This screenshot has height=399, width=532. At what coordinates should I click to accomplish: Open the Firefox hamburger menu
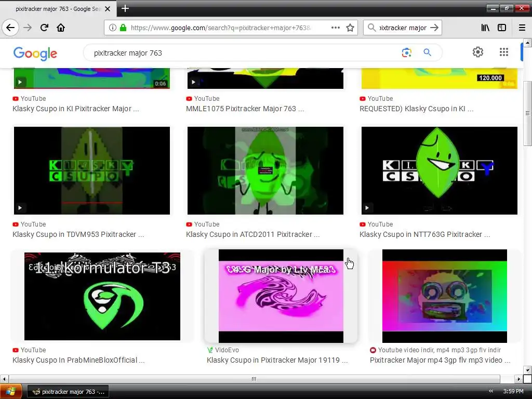pos(522,28)
